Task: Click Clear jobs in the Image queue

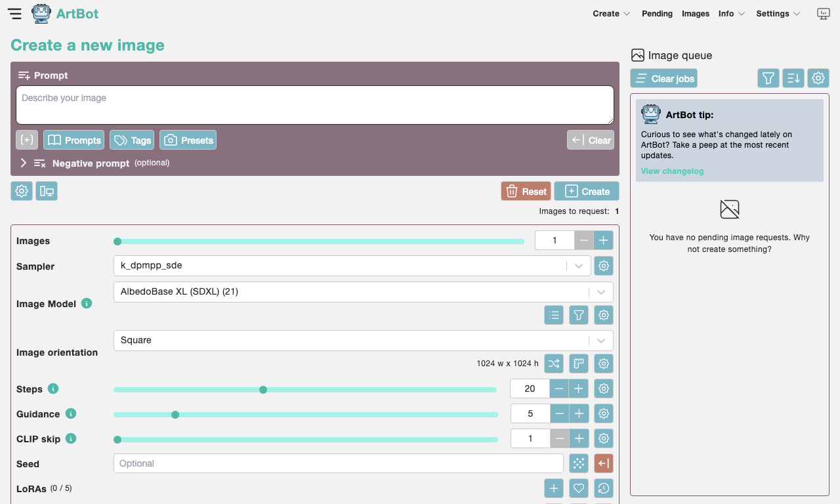Action: 663,78
